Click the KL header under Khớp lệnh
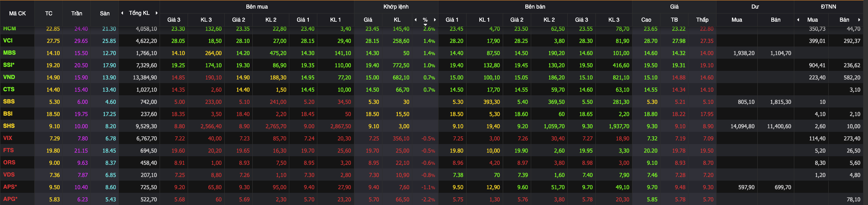The height and width of the screenshot is (205, 868). pyautogui.click(x=397, y=20)
